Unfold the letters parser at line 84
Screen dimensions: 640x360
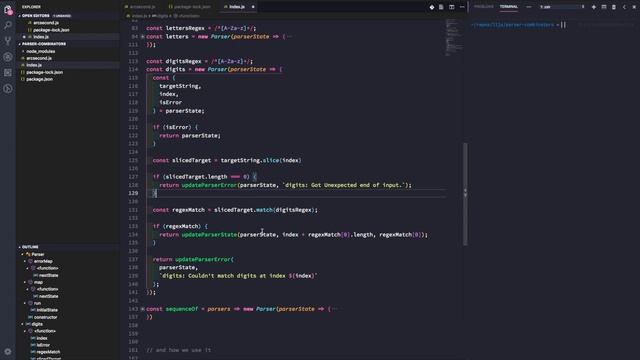[143, 37]
